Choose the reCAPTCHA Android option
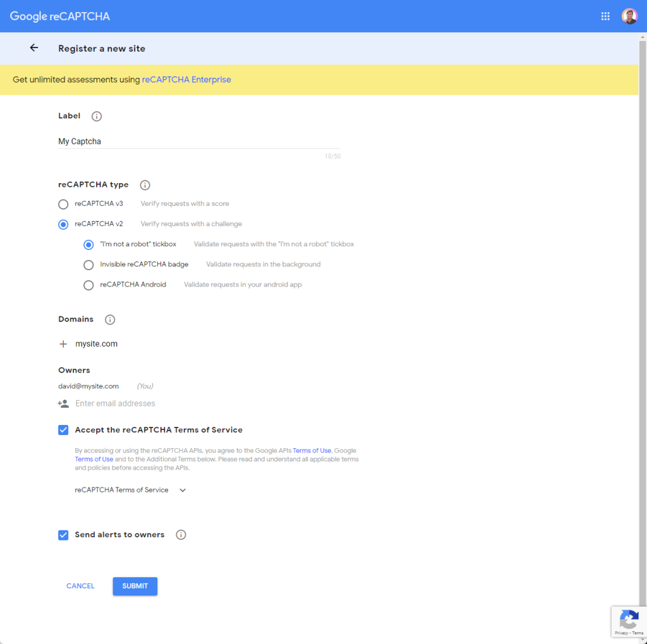Image resolution: width=647 pixels, height=644 pixels. pos(88,285)
